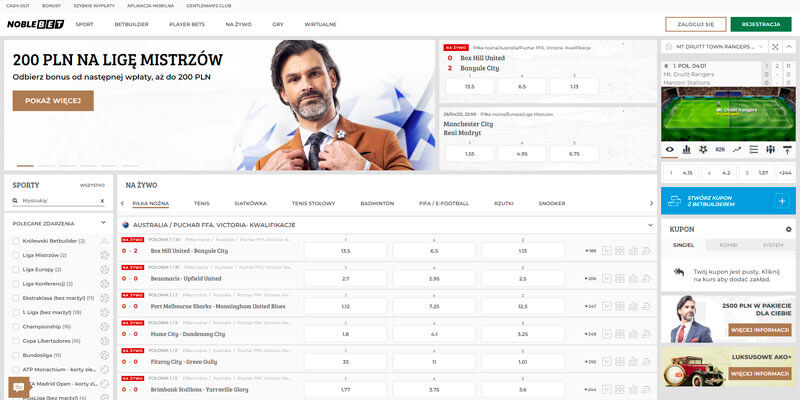
Task: Expand +244 markets in live match widget
Action: [785, 173]
